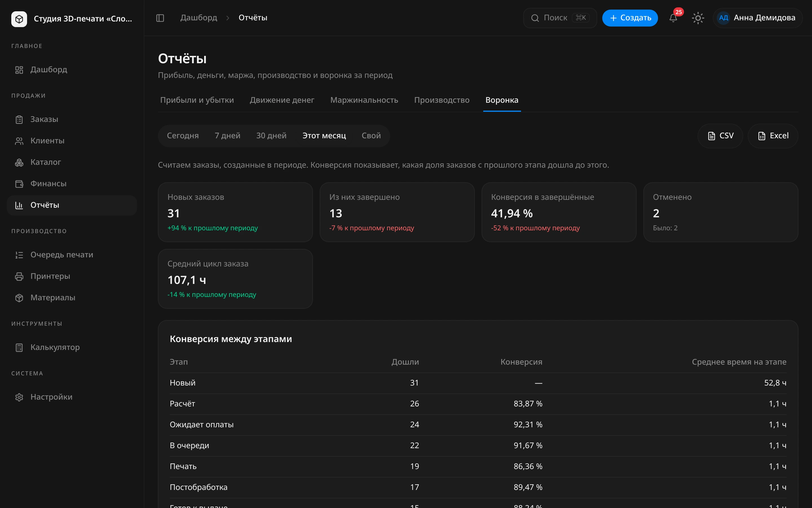The image size is (812, 508).
Task: Click 41,94 % conversion value
Action: tap(512, 213)
